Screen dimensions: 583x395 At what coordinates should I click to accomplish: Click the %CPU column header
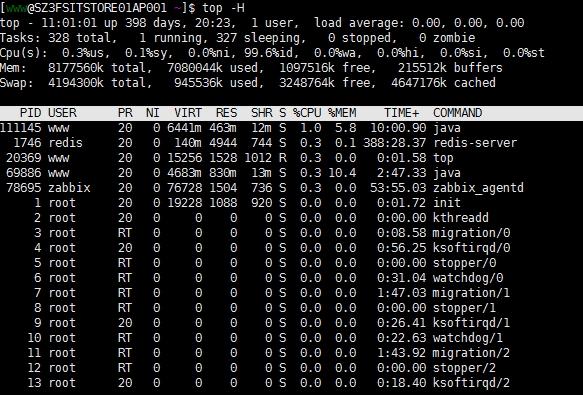coord(307,113)
